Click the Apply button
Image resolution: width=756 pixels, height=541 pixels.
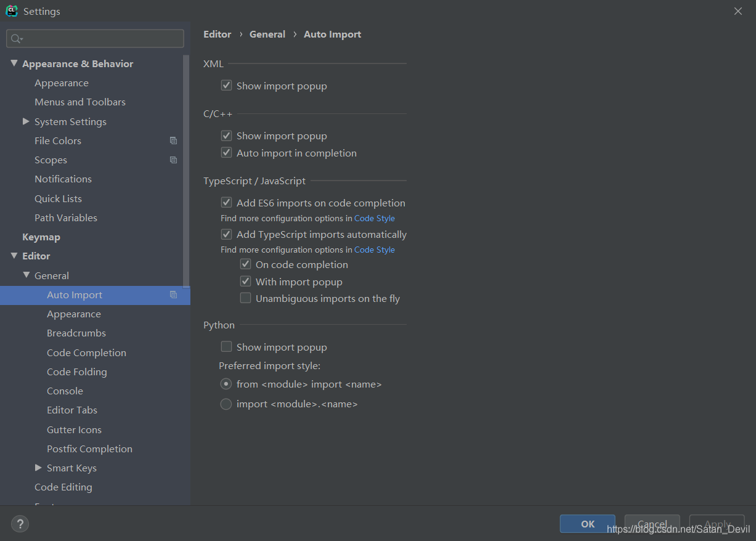point(717,524)
